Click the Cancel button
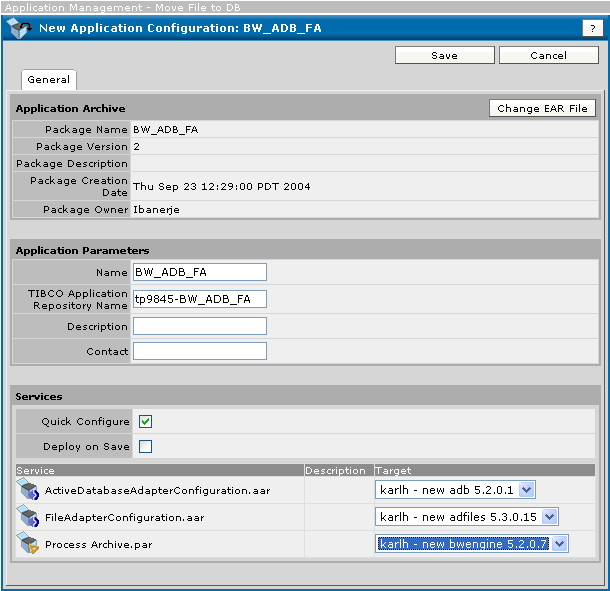This screenshot has width=610, height=591. pos(548,56)
